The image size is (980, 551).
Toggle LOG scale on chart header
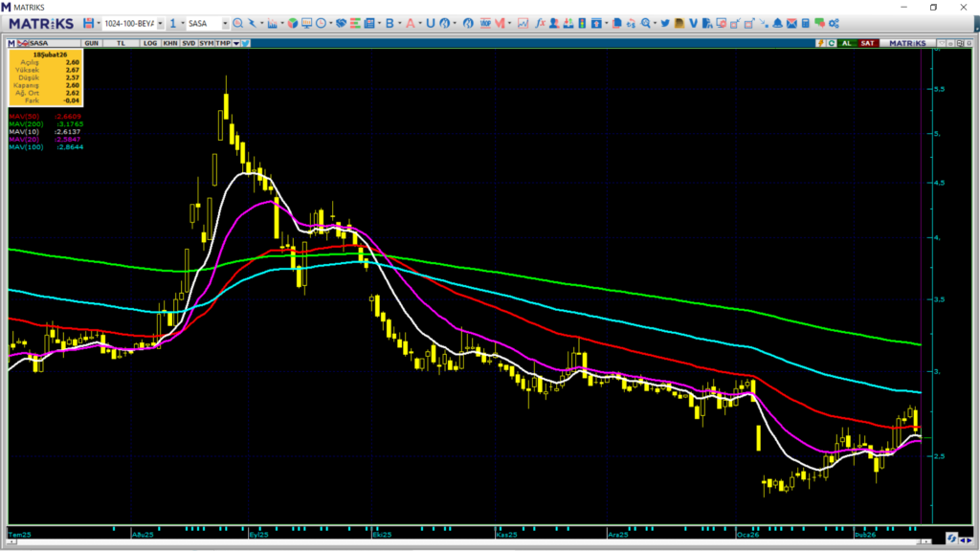pyautogui.click(x=150, y=43)
